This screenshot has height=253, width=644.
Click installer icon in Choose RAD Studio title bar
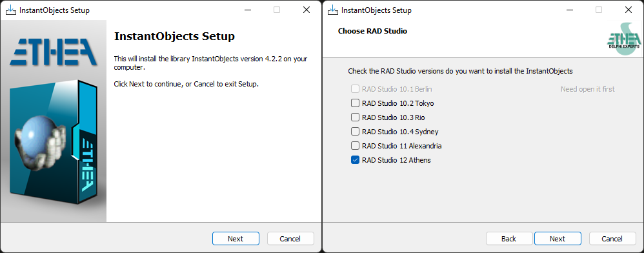[333, 10]
